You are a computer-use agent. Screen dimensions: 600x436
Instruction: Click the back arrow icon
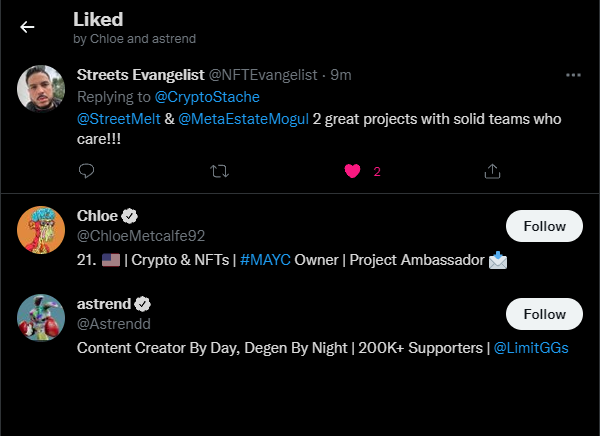[27, 27]
